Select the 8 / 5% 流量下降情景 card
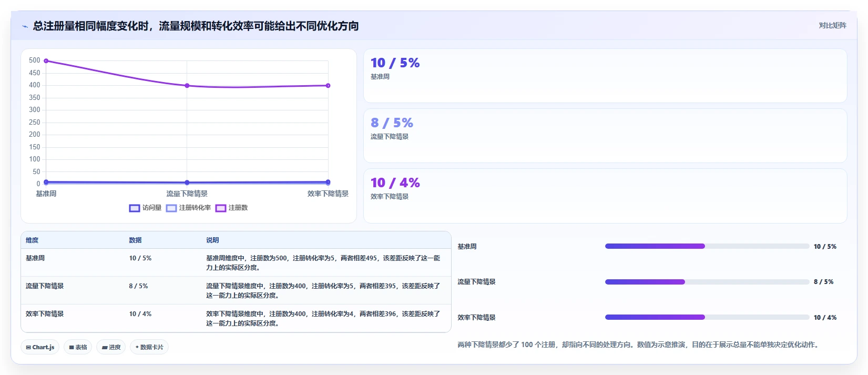Image resolution: width=868 pixels, height=375 pixels. (605, 136)
